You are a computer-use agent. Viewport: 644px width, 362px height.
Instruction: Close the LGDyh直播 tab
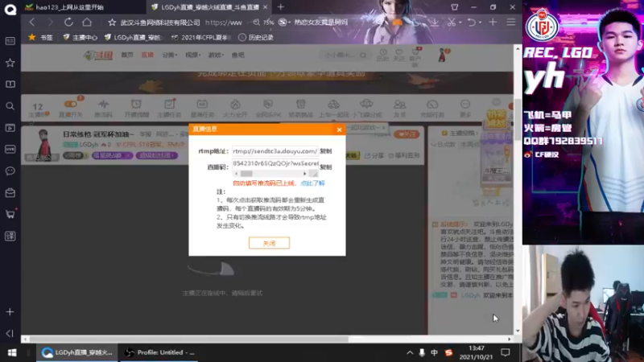tap(266, 7)
